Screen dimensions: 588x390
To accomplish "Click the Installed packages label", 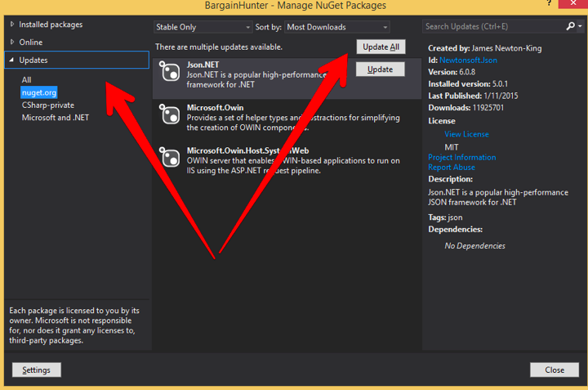I will [51, 25].
